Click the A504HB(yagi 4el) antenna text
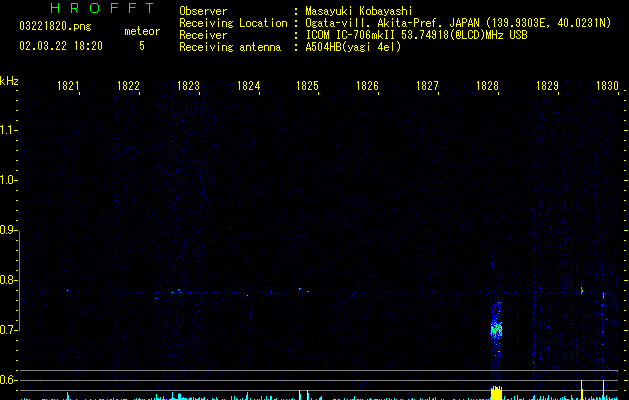Image resolution: width=629 pixels, height=400 pixels. point(353,47)
